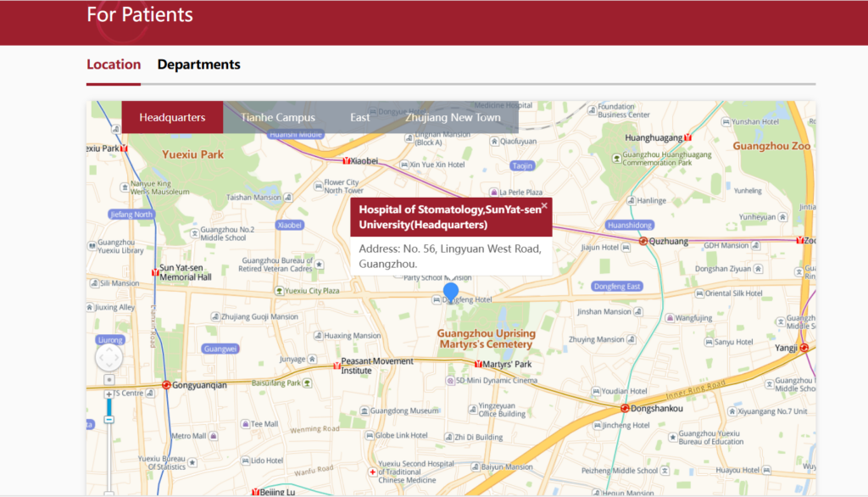Click the Taishan Mansion building icon

288,198
